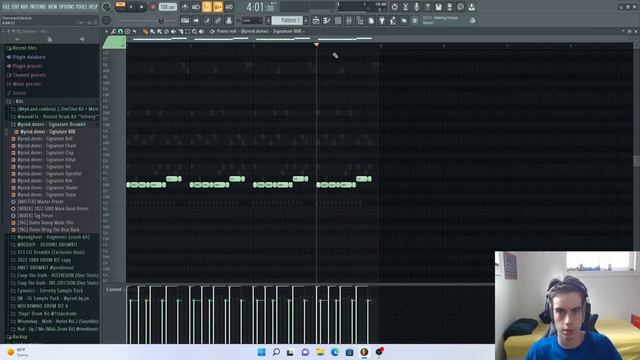
Task: Expand Channel presets in browser
Action: coord(29,75)
